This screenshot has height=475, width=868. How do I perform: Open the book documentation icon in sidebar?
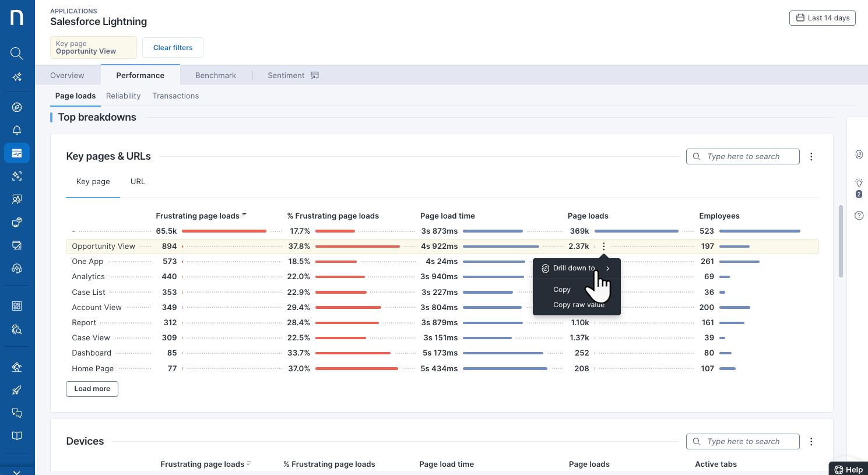(17, 436)
